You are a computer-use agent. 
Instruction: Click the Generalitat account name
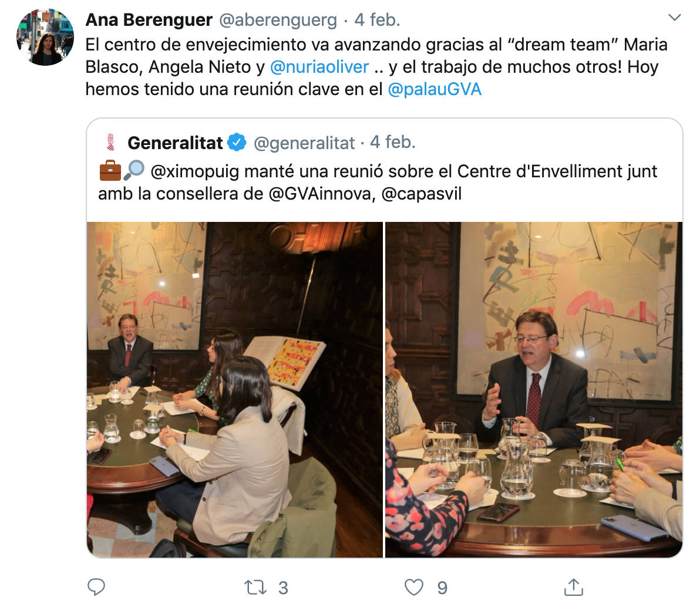coord(175,143)
